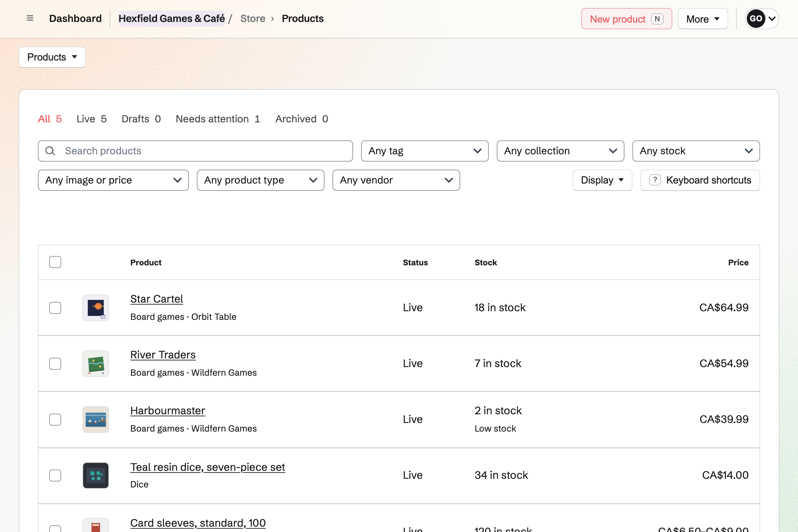Open the Any product type dropdown

click(x=261, y=180)
